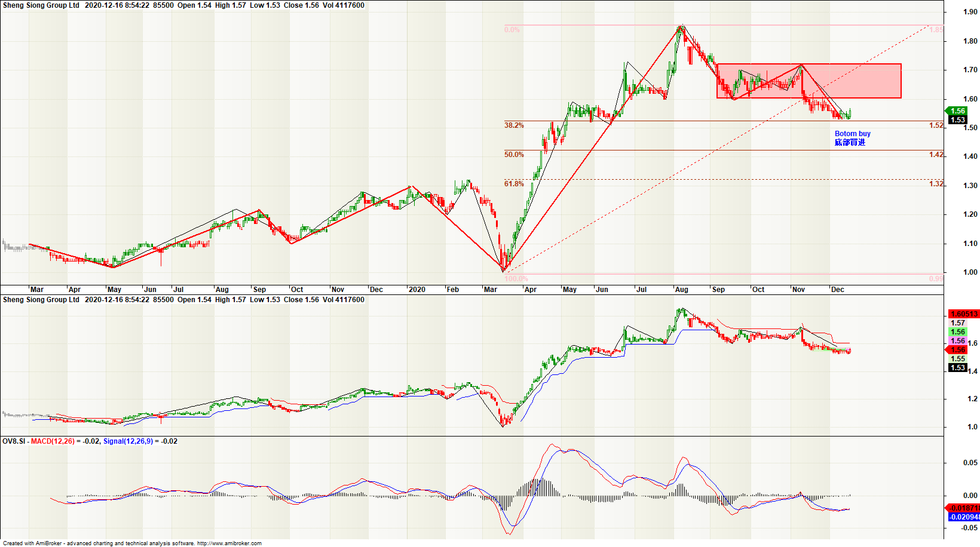Viewport: 980px width, 547px height.
Task: Click the 1.57 value tag in the middle pane
Action: pos(958,323)
